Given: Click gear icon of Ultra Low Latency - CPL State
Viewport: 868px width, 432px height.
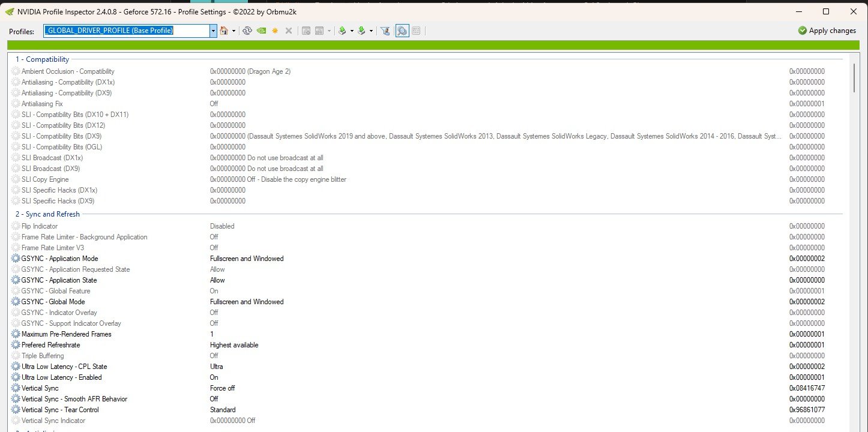Looking at the screenshot, I should [16, 367].
